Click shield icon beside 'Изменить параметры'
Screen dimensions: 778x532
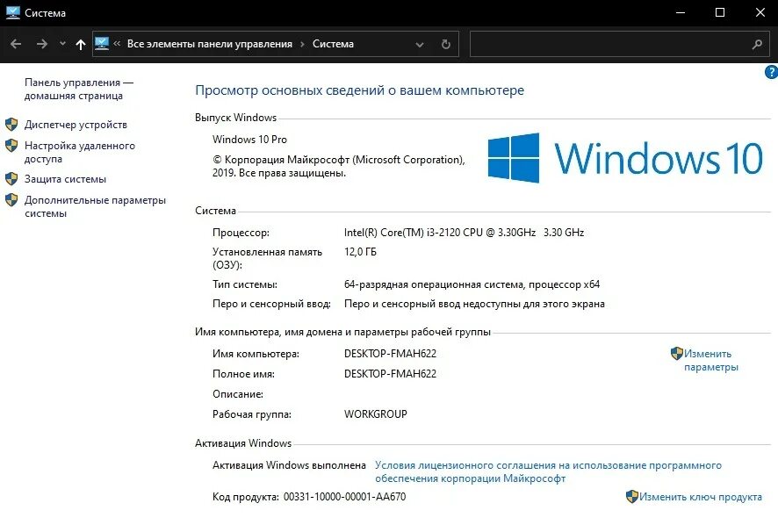(677, 353)
